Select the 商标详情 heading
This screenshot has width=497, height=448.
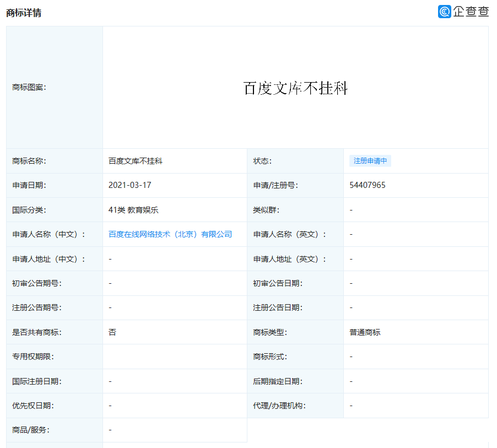pos(24,13)
